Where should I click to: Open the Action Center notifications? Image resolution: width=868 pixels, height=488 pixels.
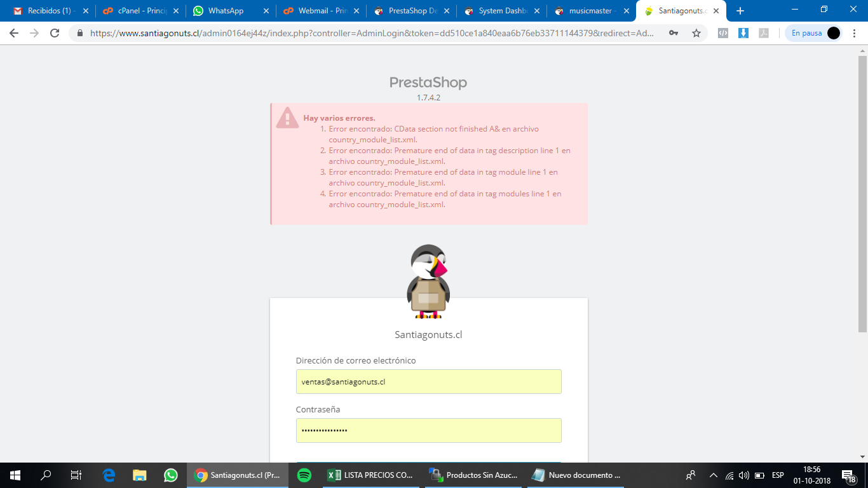click(x=849, y=475)
